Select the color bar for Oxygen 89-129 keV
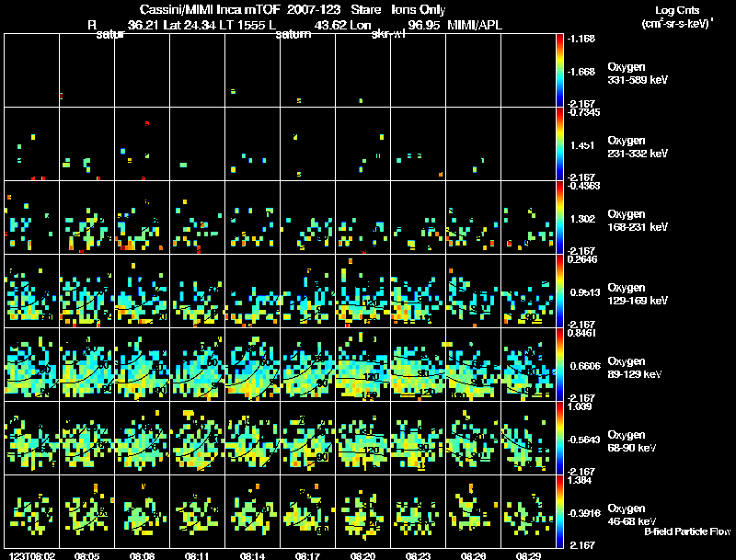This screenshot has width=736, height=560. 560,365
